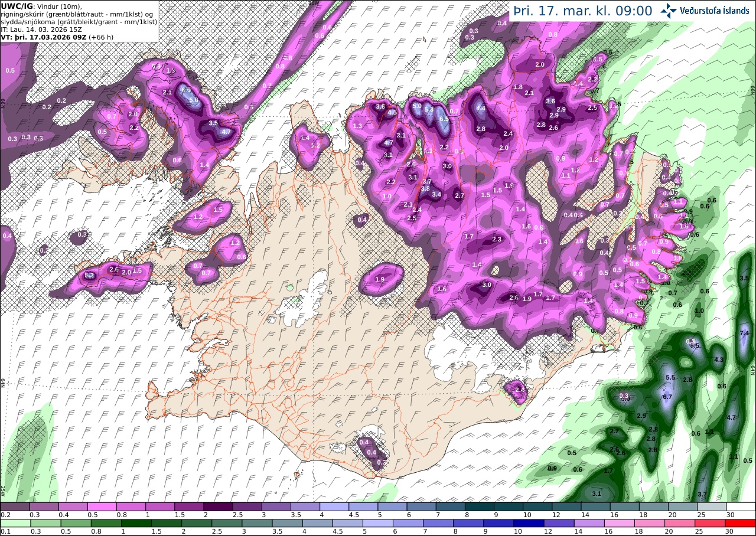
Task: Click the '25W' longitude label
Action: (3, 491)
